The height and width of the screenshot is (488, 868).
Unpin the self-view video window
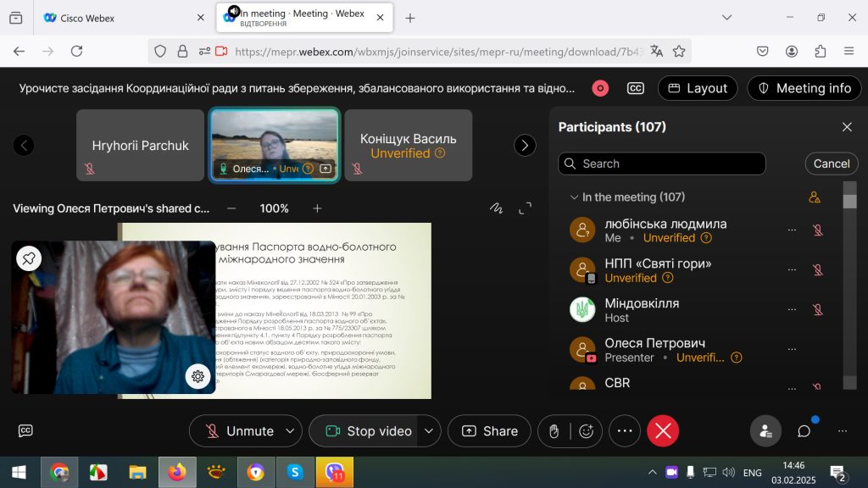29,259
